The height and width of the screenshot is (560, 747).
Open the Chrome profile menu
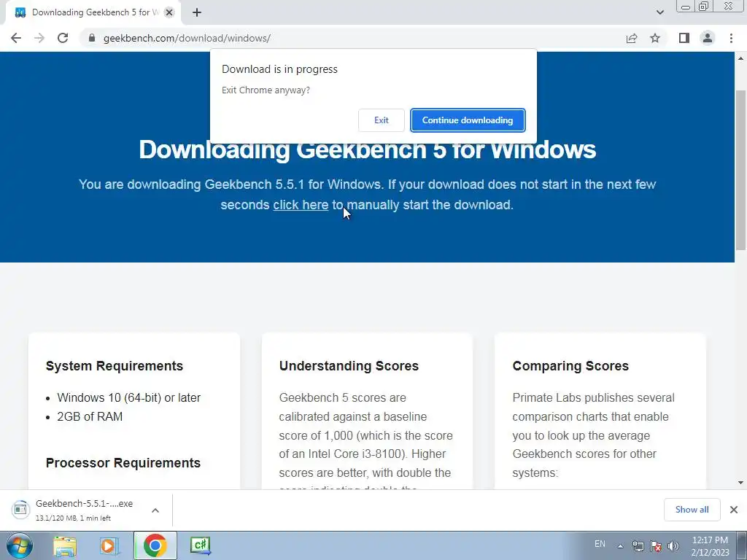[x=708, y=38]
